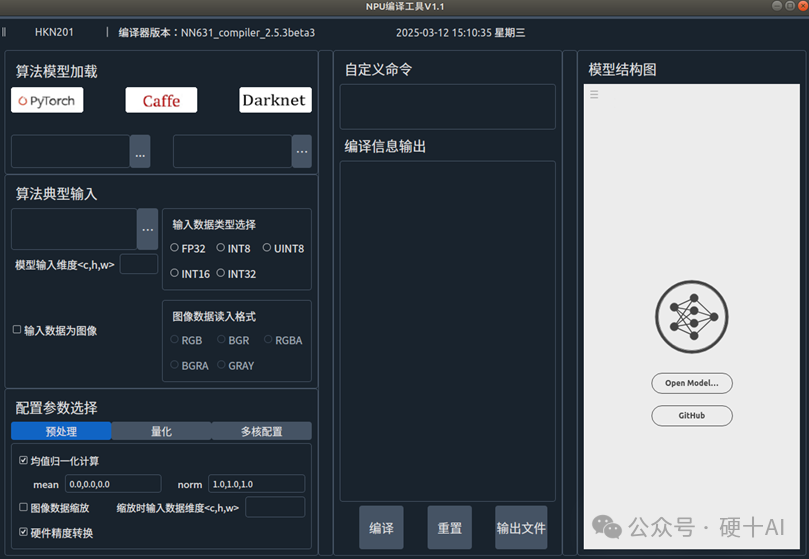Browse for the second model file using the right ellipsis button
This screenshot has width=809, height=559.
(302, 151)
